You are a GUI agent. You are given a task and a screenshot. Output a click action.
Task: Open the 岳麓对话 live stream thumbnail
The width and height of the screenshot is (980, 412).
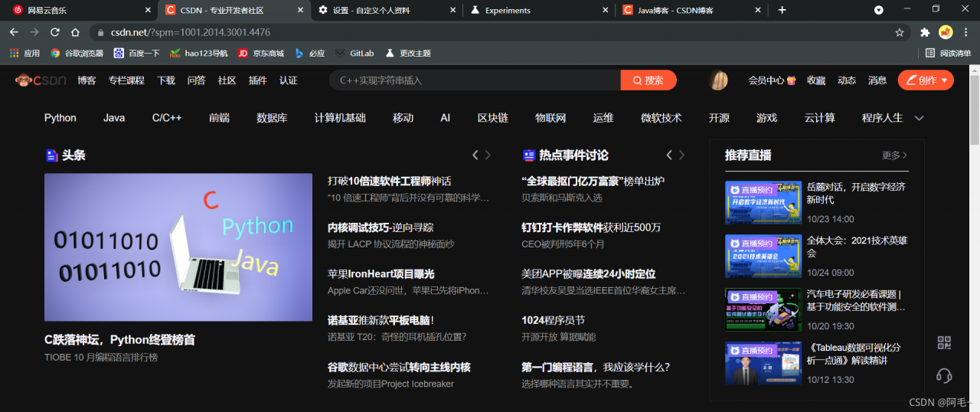763,202
